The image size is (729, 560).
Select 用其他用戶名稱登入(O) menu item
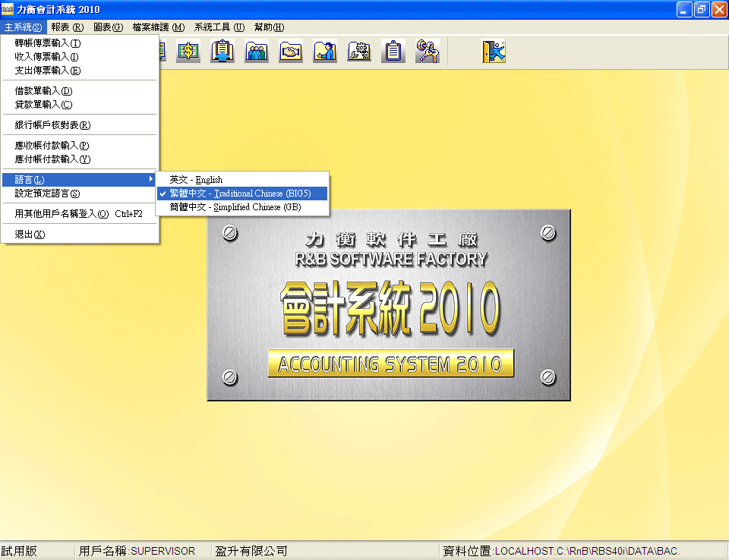coord(80,214)
